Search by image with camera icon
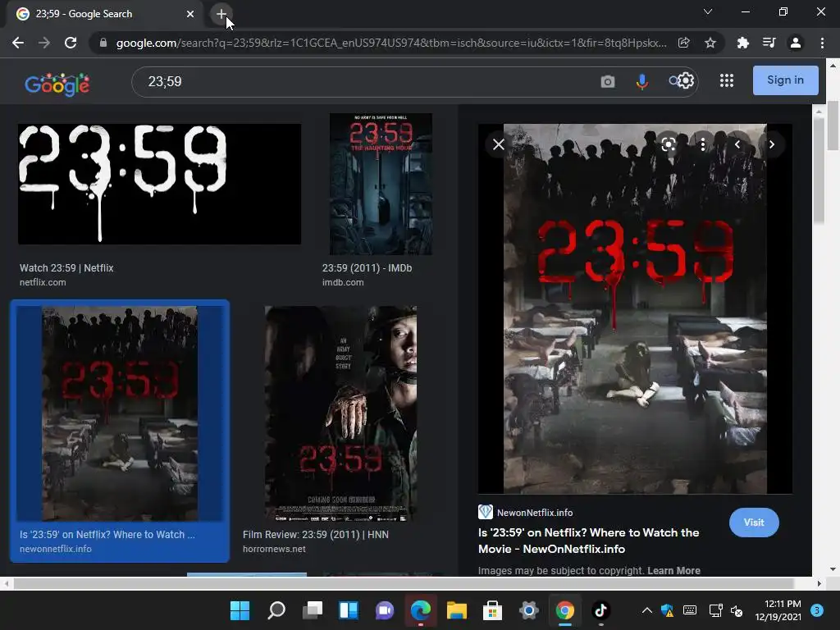The height and width of the screenshot is (630, 840). coord(608,81)
